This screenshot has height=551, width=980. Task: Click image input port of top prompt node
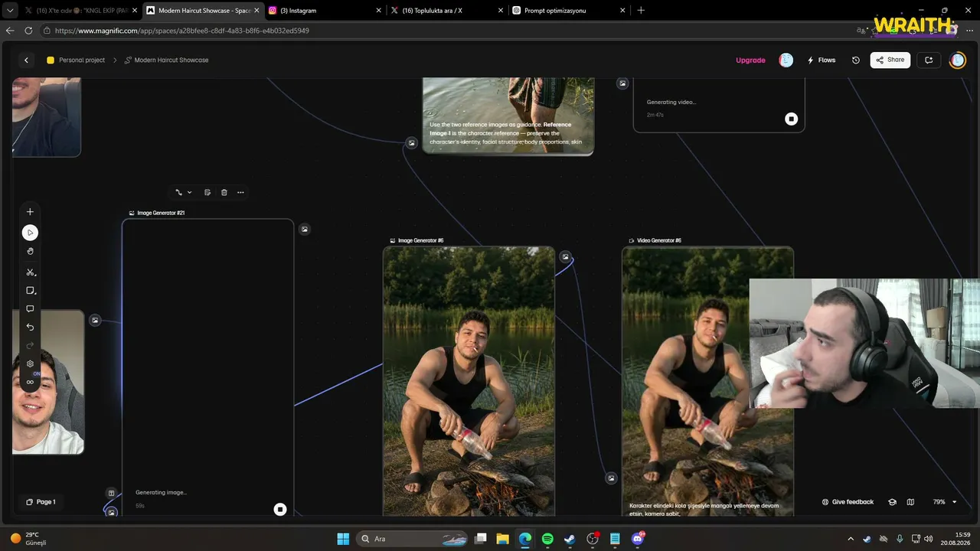411,143
